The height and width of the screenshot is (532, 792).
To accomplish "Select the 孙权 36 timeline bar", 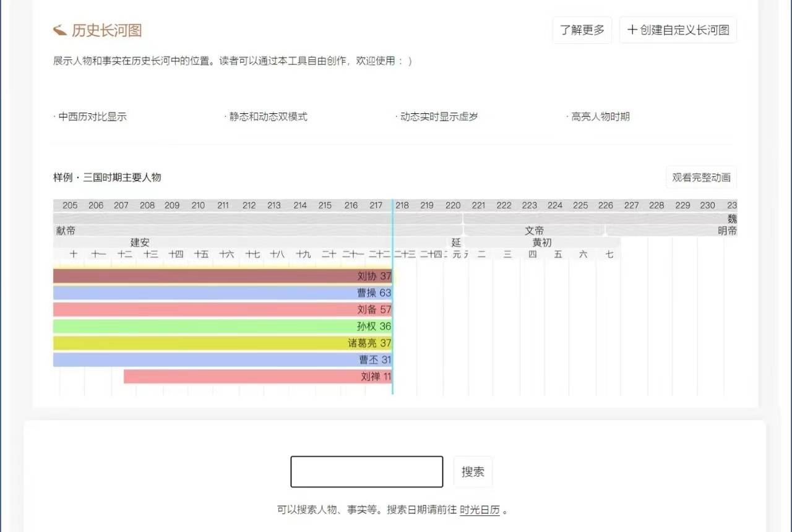I will [223, 326].
